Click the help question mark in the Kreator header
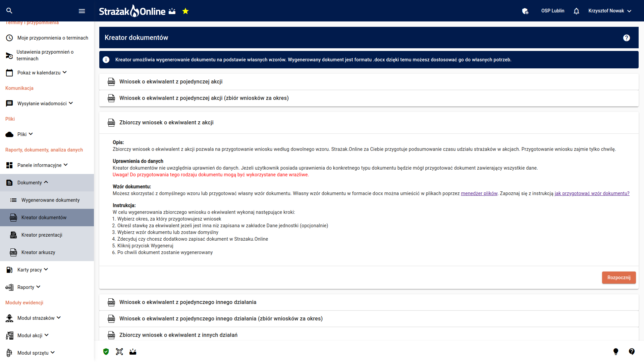 tap(626, 38)
